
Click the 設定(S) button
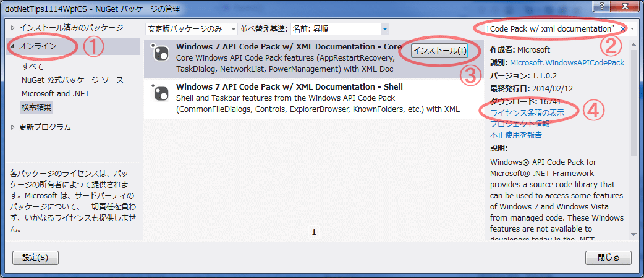pyautogui.click(x=35, y=258)
